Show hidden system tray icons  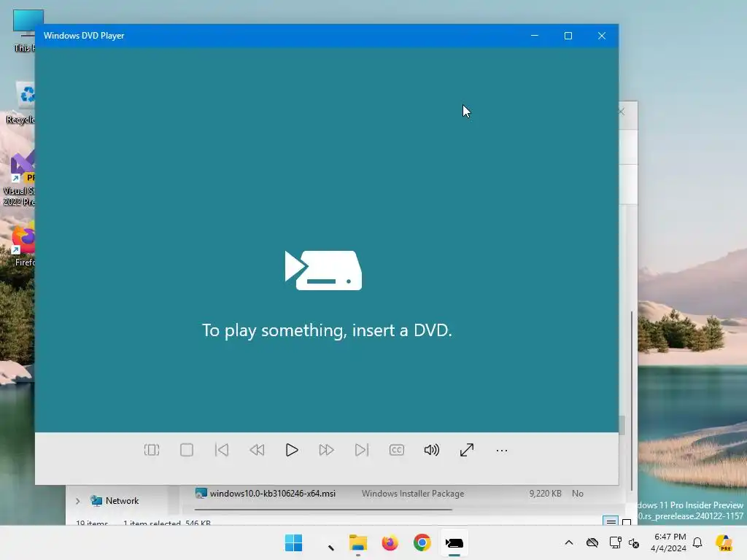coord(569,542)
